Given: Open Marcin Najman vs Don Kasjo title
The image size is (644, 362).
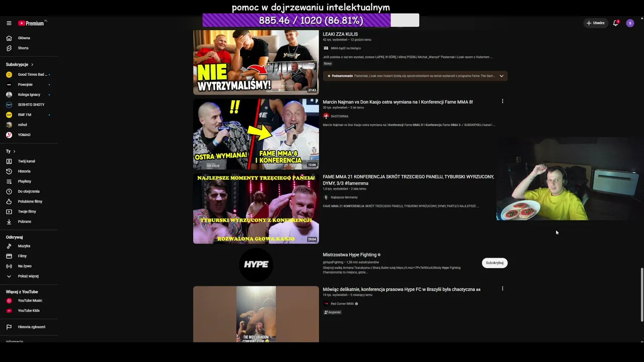Looking at the screenshot, I should click(397, 102).
